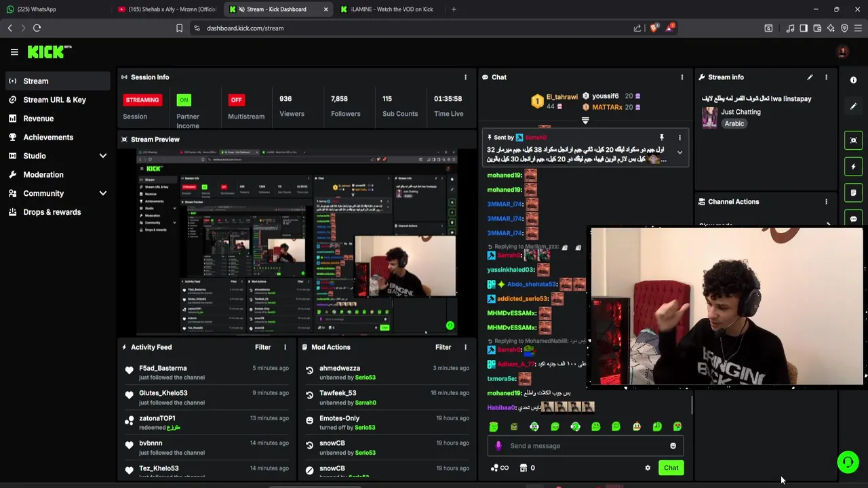868x488 pixels.
Task: Open the Revenue page
Action: point(58,119)
